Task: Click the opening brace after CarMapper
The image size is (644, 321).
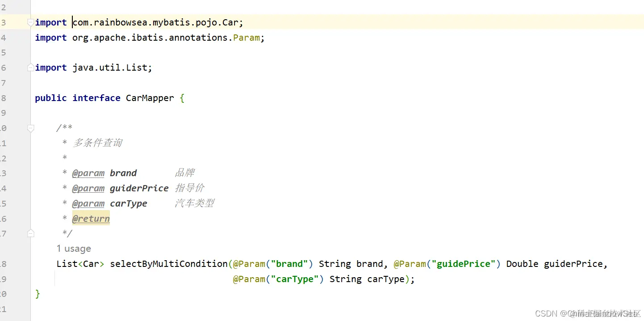Action: [x=182, y=98]
